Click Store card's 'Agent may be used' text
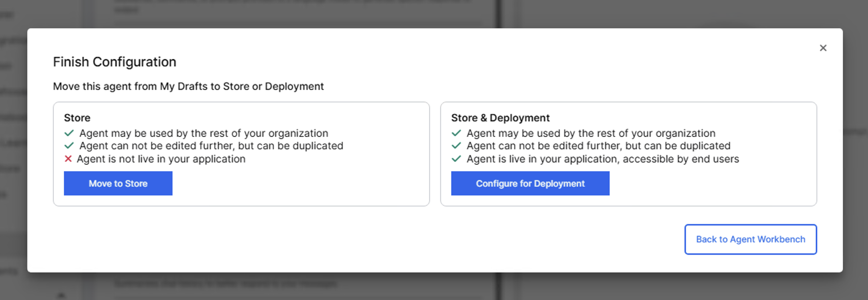Image resolution: width=868 pixels, height=300 pixels. tap(204, 133)
